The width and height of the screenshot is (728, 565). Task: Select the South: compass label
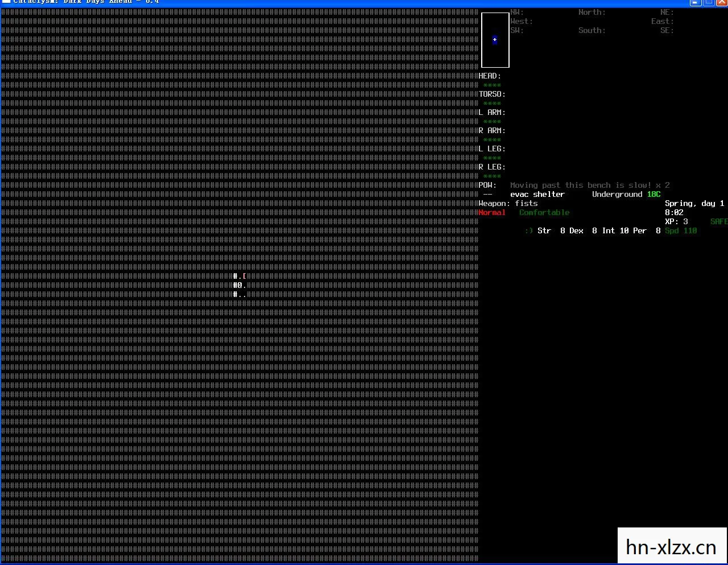coord(592,30)
